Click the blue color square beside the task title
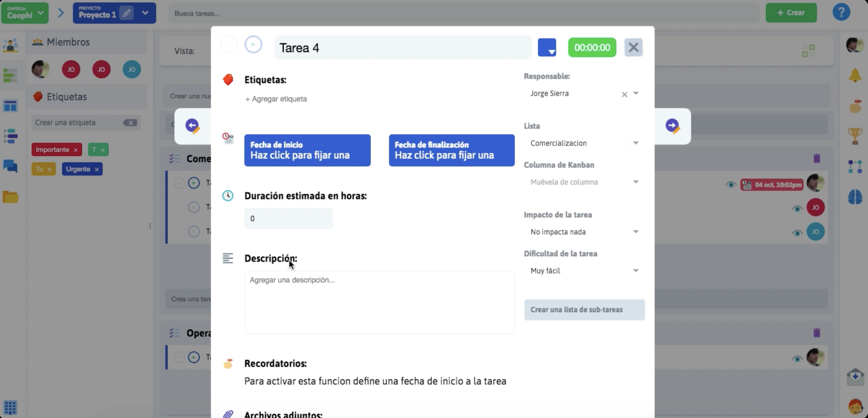 pyautogui.click(x=546, y=47)
